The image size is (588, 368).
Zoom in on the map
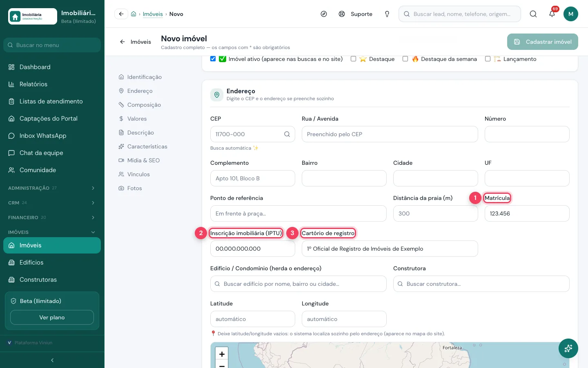tap(222, 354)
